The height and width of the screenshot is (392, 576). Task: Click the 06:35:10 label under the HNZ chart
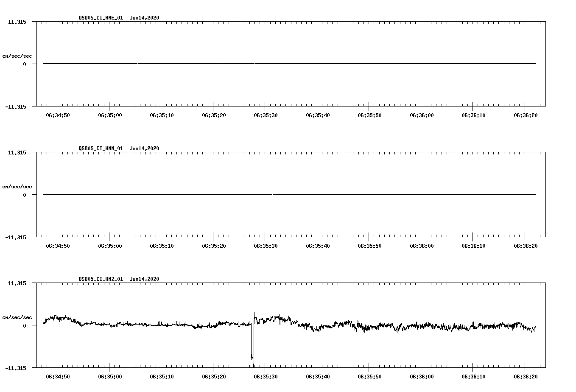162,377
